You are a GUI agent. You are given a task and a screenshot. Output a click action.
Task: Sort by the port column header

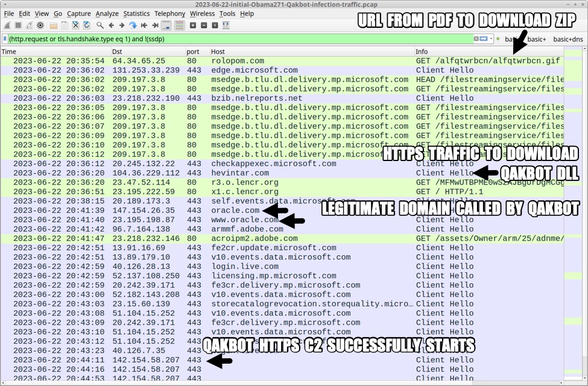[198, 51]
